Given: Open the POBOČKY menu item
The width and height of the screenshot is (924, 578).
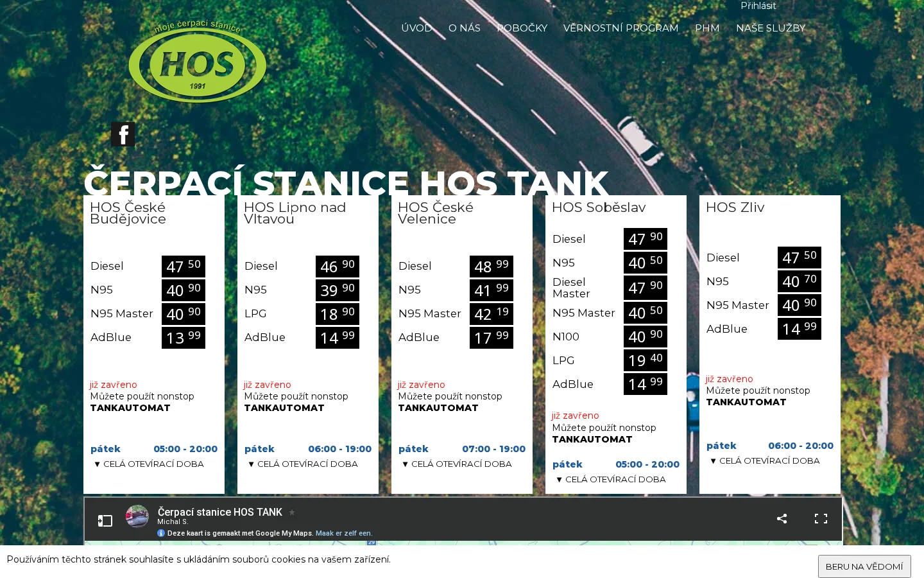Looking at the screenshot, I should point(522,28).
